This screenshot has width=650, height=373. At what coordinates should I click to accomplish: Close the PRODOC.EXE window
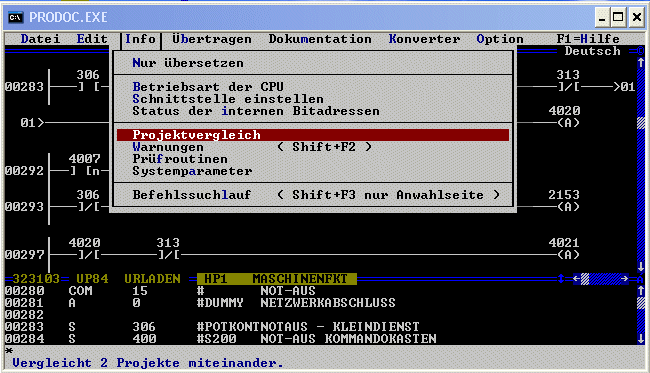(x=637, y=17)
